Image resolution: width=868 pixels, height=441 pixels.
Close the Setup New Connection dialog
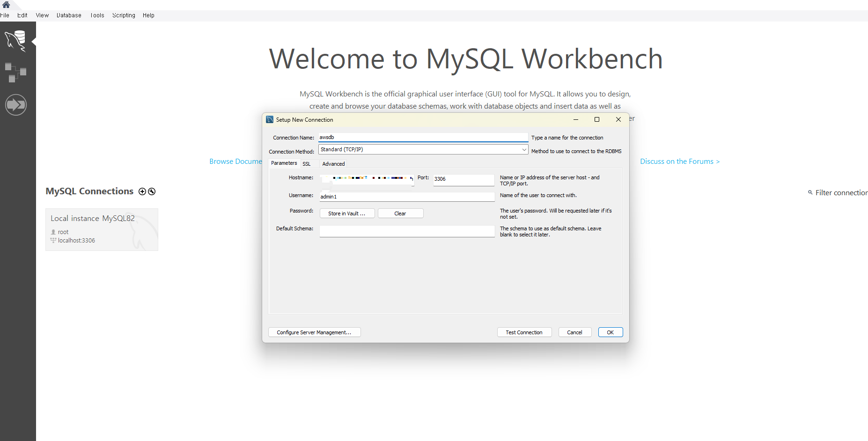point(618,119)
